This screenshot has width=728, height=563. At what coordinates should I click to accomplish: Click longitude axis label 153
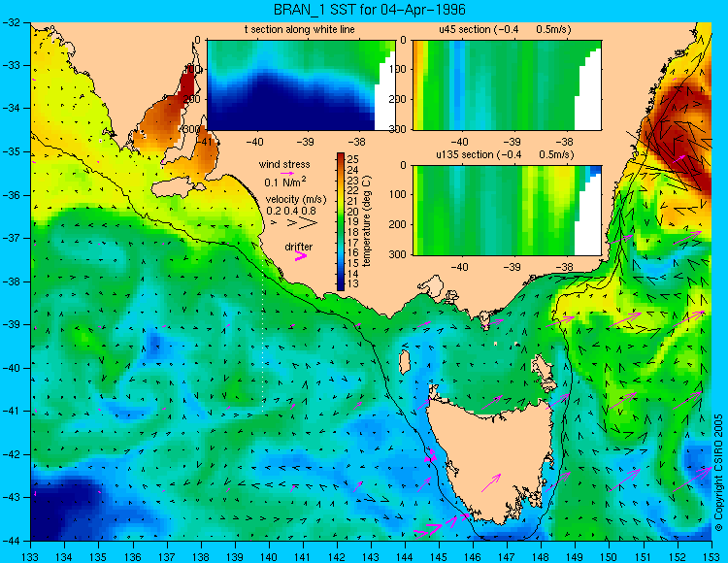tap(711, 556)
